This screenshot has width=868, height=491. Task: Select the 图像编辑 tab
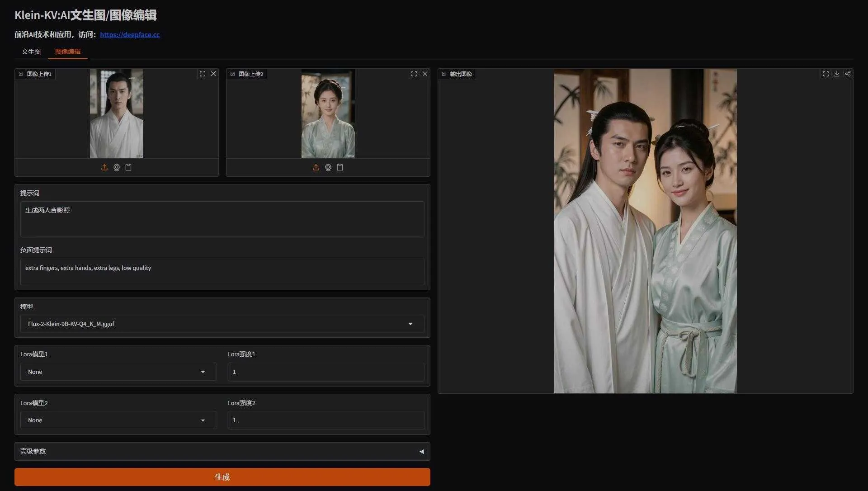68,52
